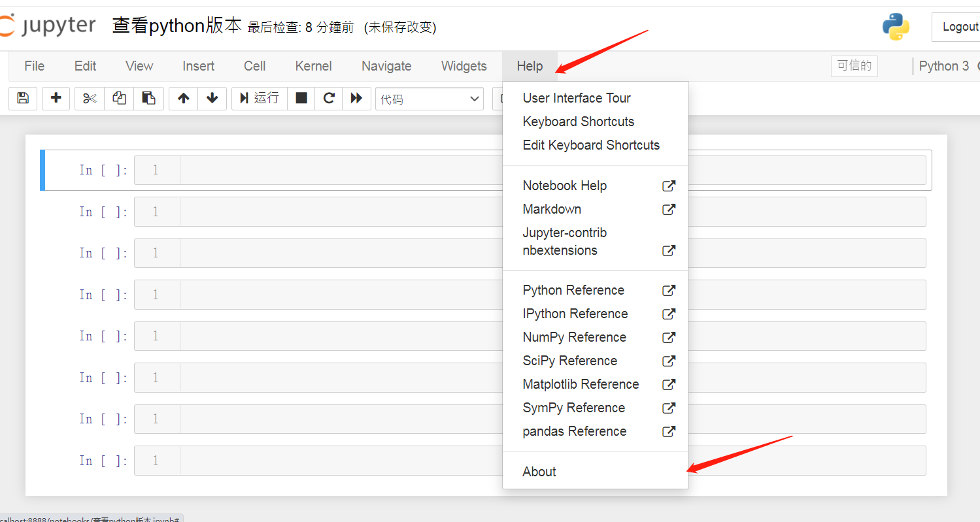This screenshot has height=522, width=980.
Task: Click the In [ ]: prompt of fourth cell
Action: click(x=103, y=295)
